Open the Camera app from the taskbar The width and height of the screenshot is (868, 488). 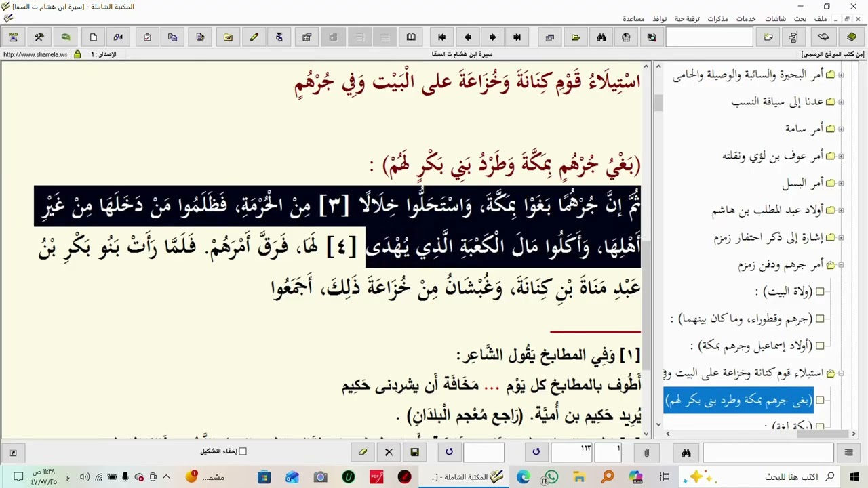tap(320, 477)
